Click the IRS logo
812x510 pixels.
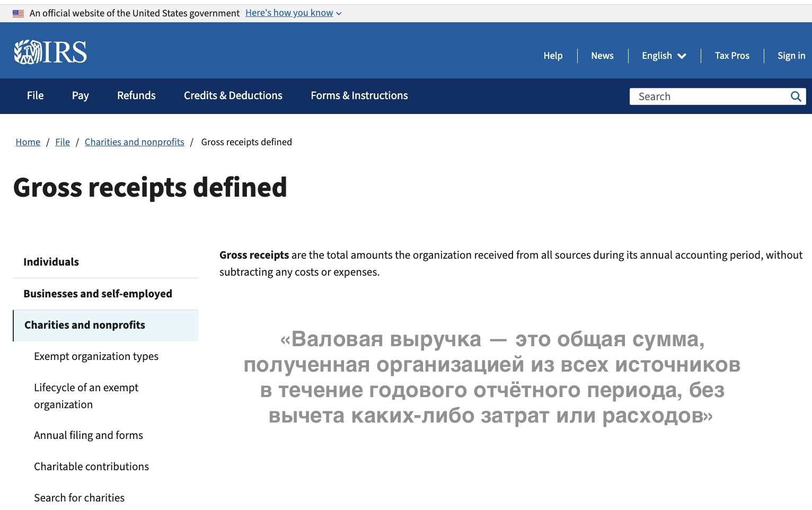50,52
